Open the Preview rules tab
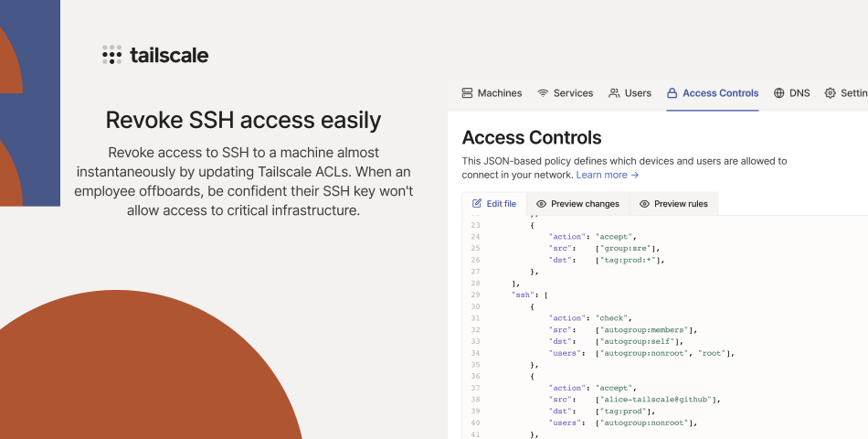The width and height of the screenshot is (868, 439). click(673, 204)
